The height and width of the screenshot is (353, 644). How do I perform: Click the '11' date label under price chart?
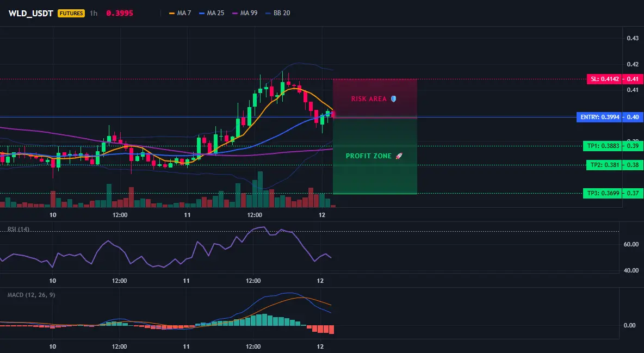pos(187,215)
